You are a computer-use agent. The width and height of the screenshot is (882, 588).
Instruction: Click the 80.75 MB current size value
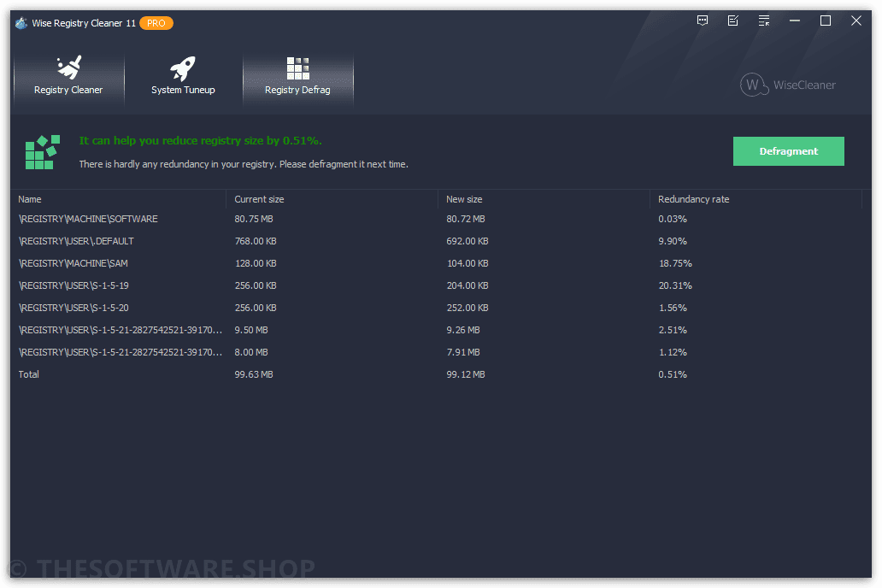click(254, 219)
